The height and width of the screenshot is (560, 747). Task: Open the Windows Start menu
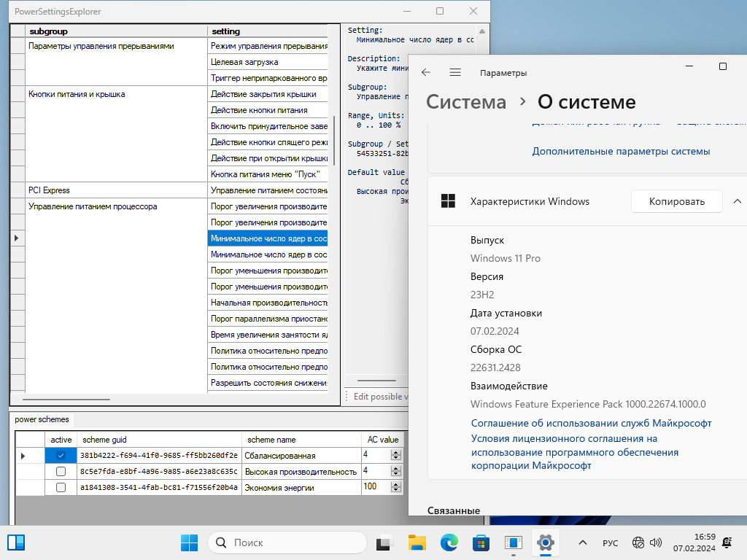click(189, 542)
